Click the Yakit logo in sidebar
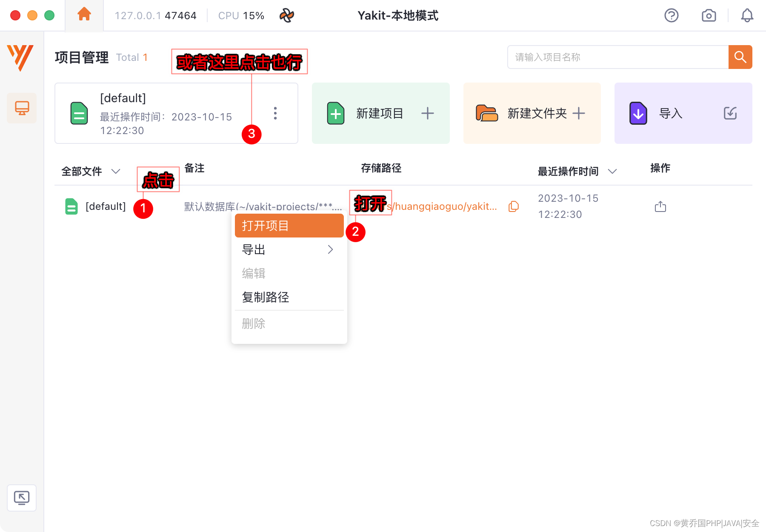Viewport: 766px width, 532px height. click(20, 57)
